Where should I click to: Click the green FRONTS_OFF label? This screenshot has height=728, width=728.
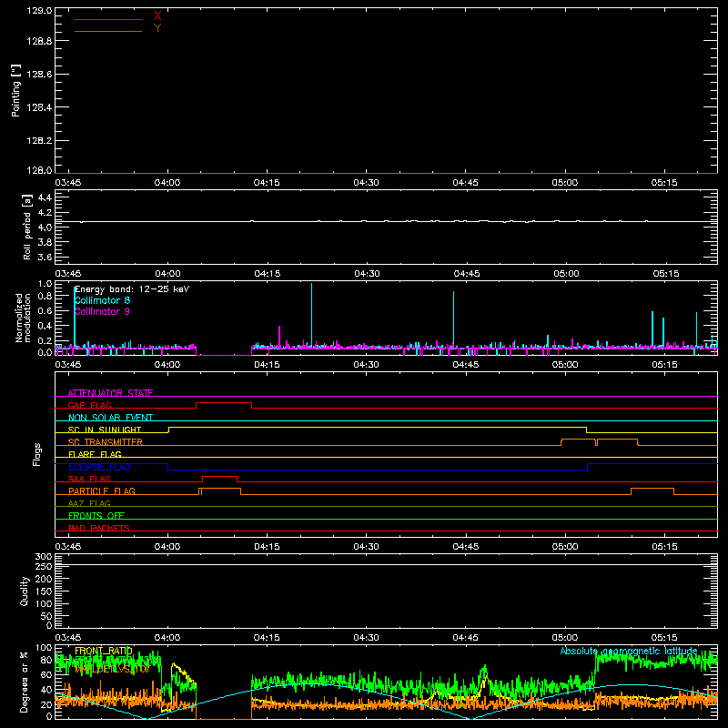(96, 515)
